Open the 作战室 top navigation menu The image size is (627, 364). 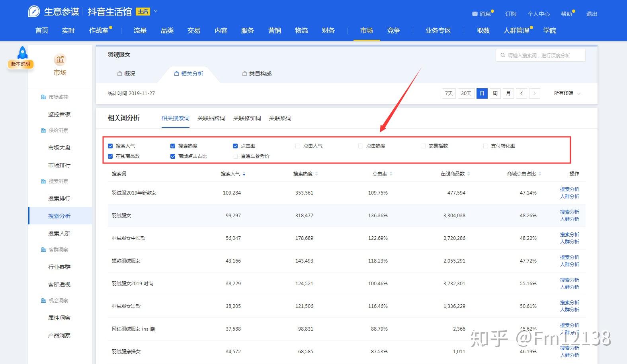click(x=99, y=31)
